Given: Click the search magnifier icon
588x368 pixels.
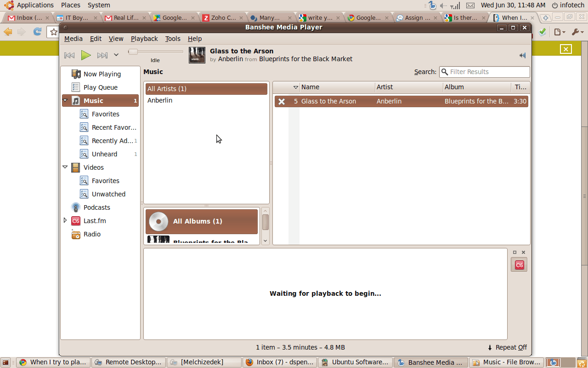Looking at the screenshot, I should click(445, 72).
